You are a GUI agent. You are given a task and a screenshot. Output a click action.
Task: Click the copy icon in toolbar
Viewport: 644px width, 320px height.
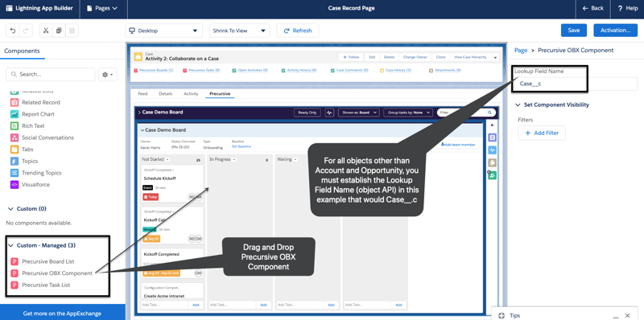coord(59,31)
